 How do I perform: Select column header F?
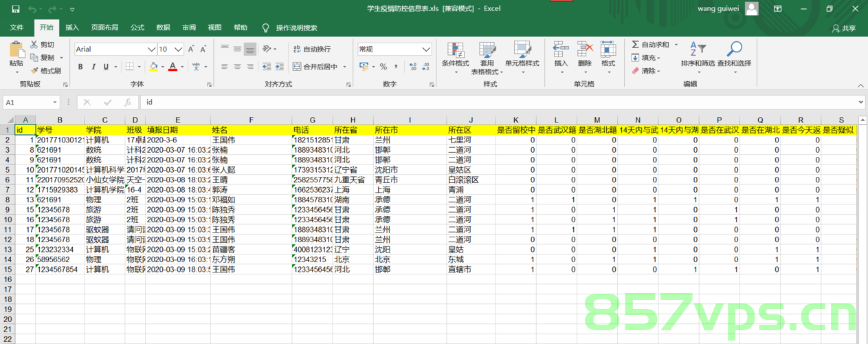pos(251,120)
